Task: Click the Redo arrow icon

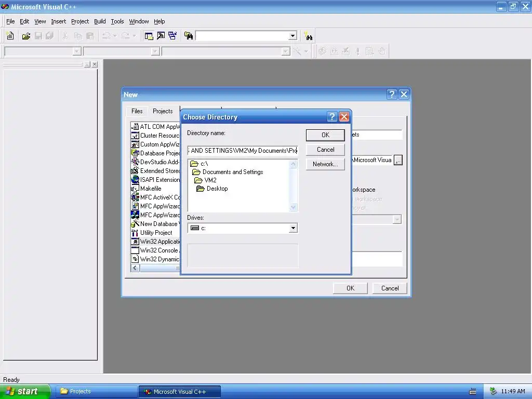Action: point(125,36)
